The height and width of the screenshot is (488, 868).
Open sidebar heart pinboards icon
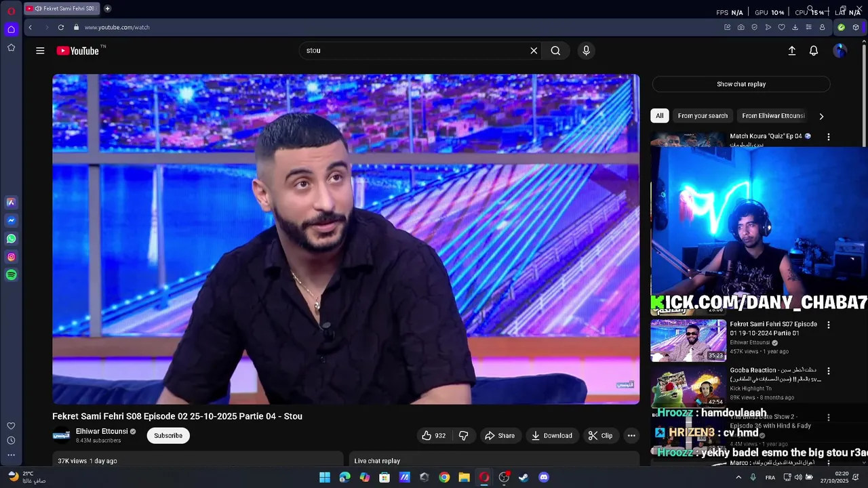[x=11, y=426]
